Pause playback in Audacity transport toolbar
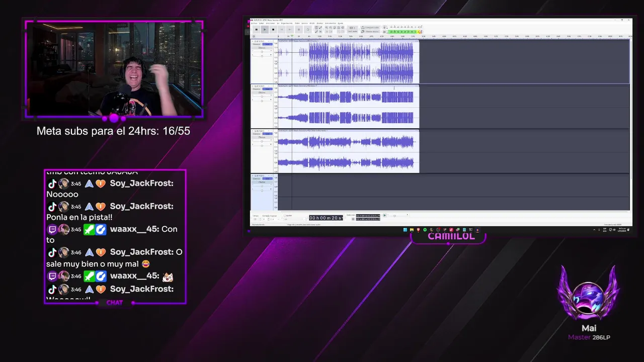 [256, 30]
